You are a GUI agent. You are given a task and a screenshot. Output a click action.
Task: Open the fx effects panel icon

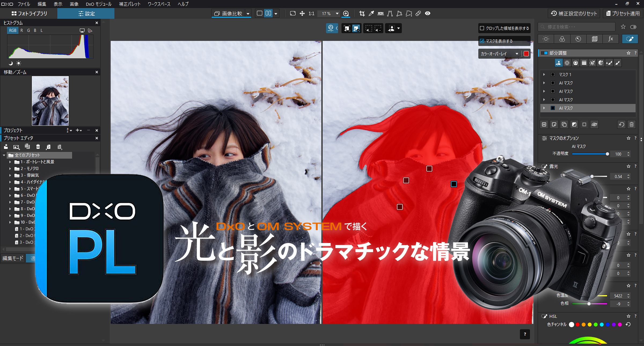pos(611,39)
